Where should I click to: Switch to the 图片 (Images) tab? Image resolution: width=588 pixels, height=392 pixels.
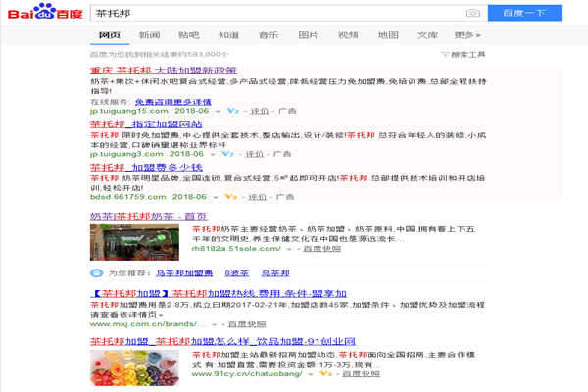308,35
